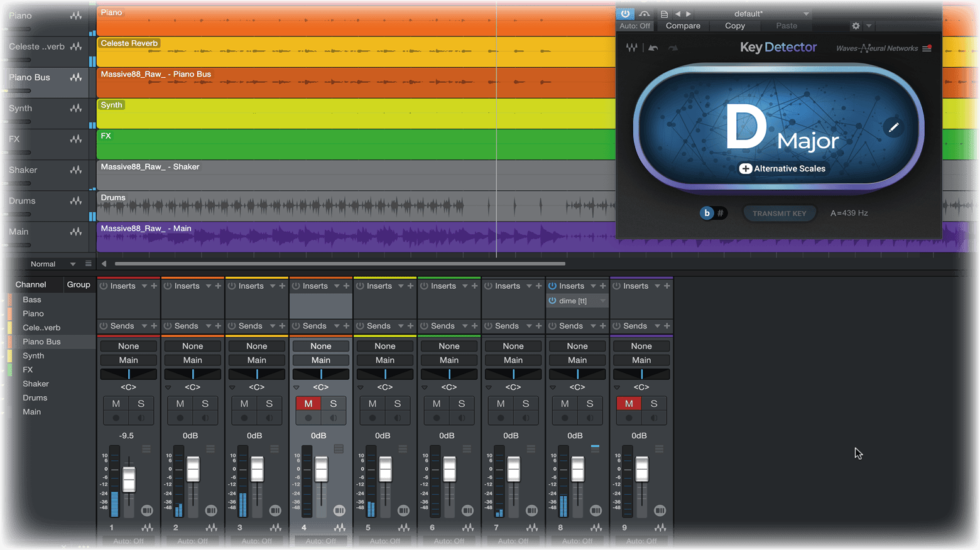Toggle Inserts power on mixer channel 3
This screenshot has width=980, height=550.
click(x=232, y=286)
